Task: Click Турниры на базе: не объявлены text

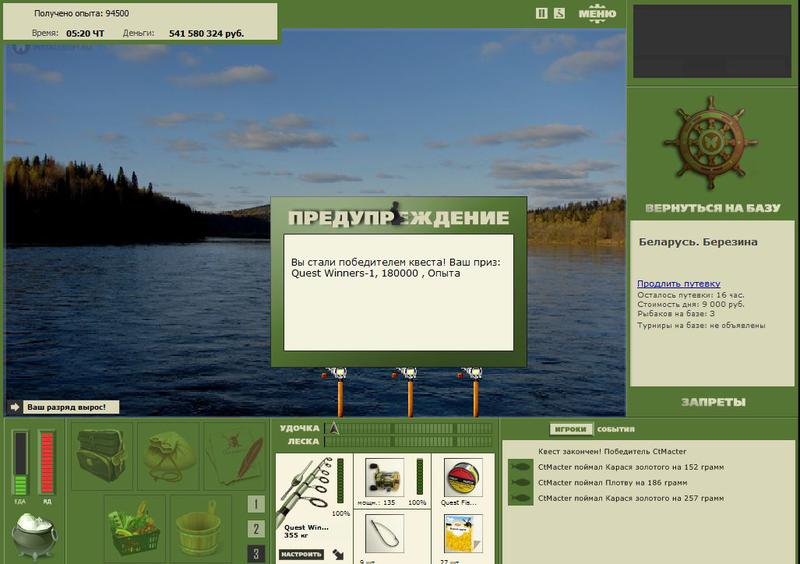Action: click(701, 325)
